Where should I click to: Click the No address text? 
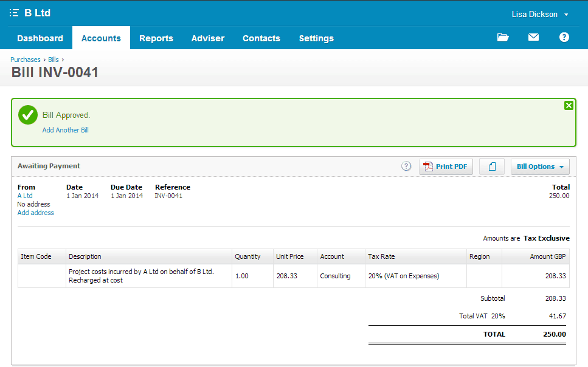34,204
